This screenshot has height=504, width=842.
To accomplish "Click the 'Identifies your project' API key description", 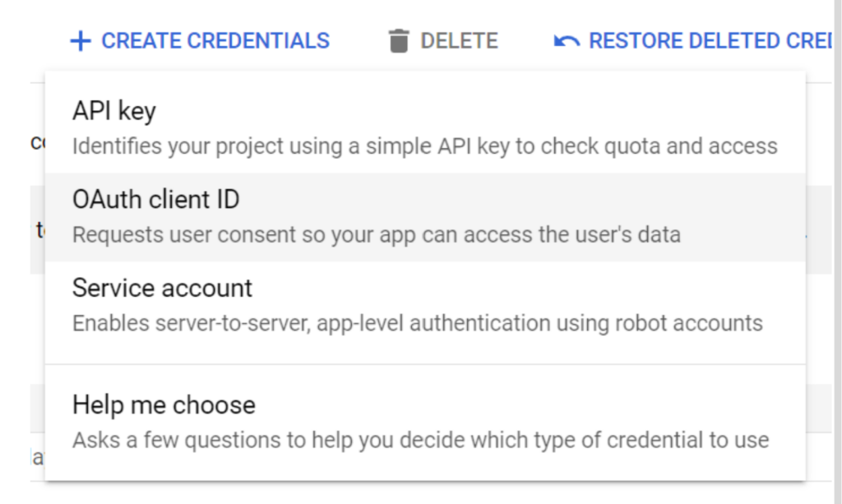I will click(x=425, y=146).
